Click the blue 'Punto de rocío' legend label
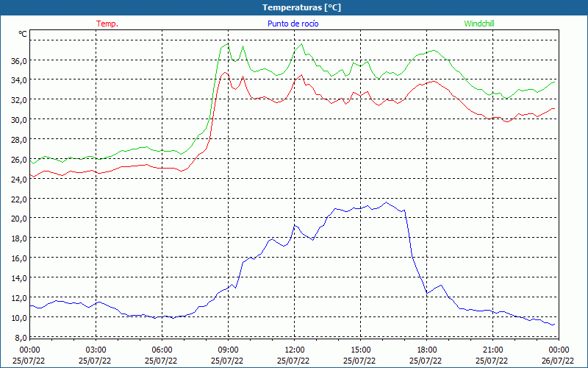588x368 pixels. tap(293, 24)
